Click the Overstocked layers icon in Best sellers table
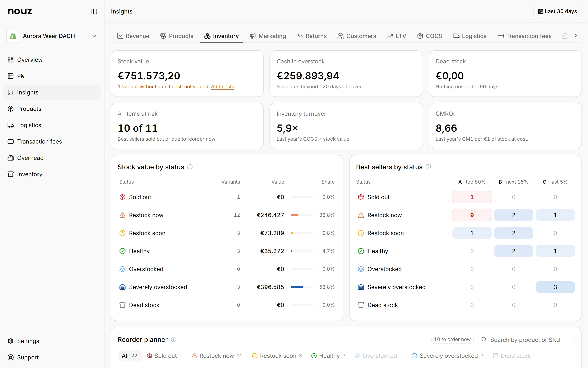Image resolution: width=588 pixels, height=368 pixels. [361, 269]
